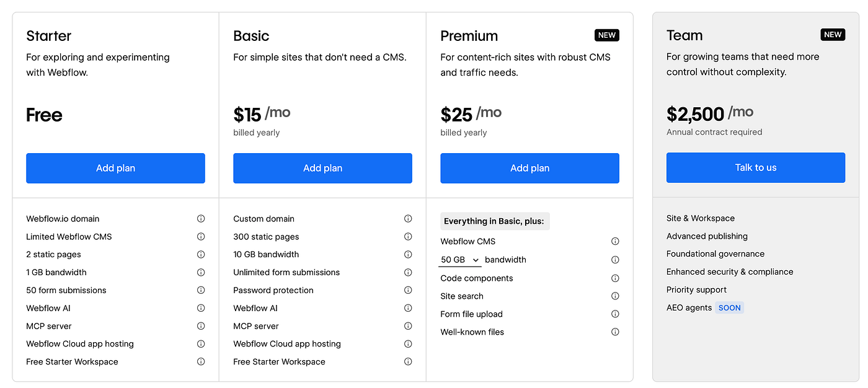Open info icon beside bandwidth selector
The width and height of the screenshot is (868, 388).
615,260
